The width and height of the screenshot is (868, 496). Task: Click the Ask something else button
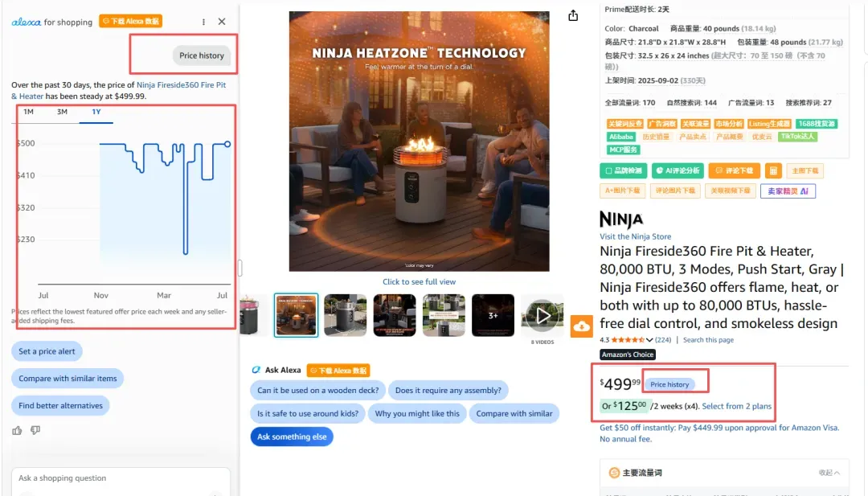click(x=292, y=437)
